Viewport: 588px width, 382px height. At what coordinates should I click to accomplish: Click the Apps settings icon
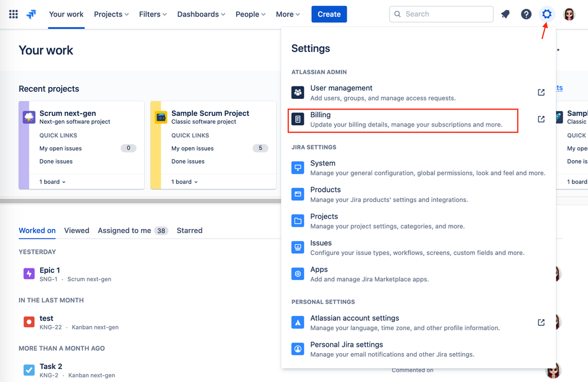click(298, 274)
